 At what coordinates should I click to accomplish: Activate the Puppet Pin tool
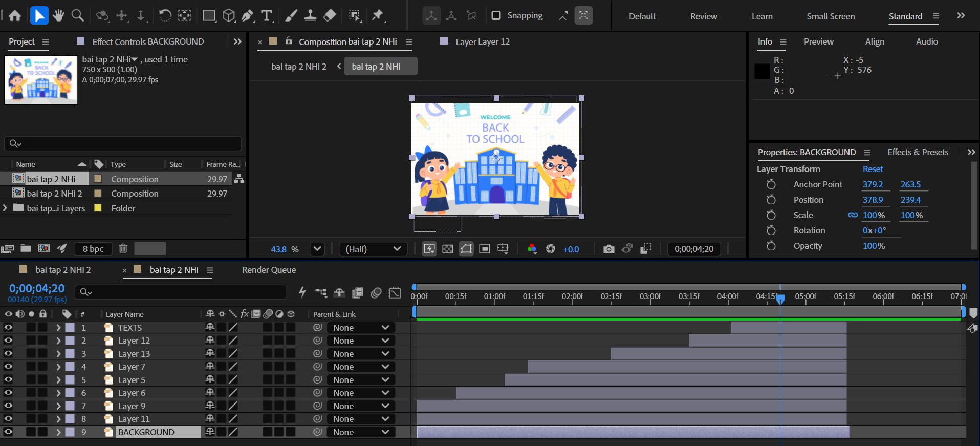click(x=378, y=16)
